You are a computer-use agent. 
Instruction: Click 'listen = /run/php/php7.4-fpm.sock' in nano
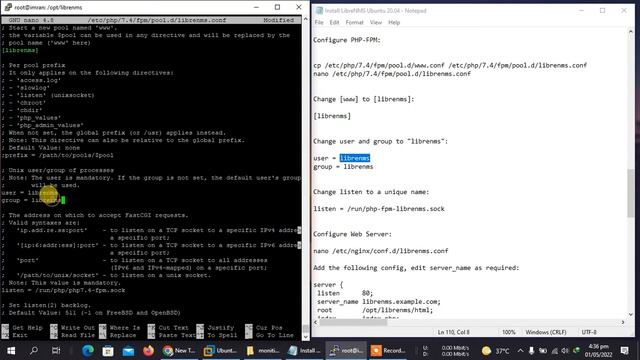coord(63,290)
